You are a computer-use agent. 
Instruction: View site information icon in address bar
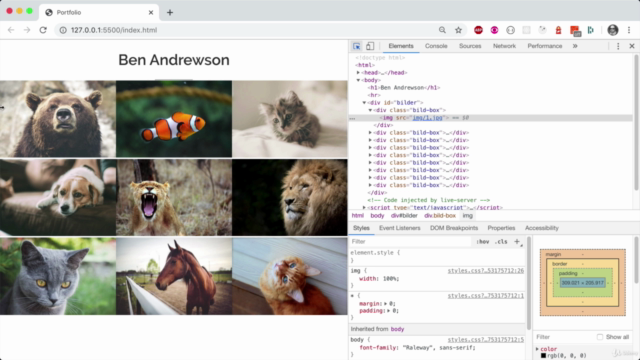pos(63,30)
